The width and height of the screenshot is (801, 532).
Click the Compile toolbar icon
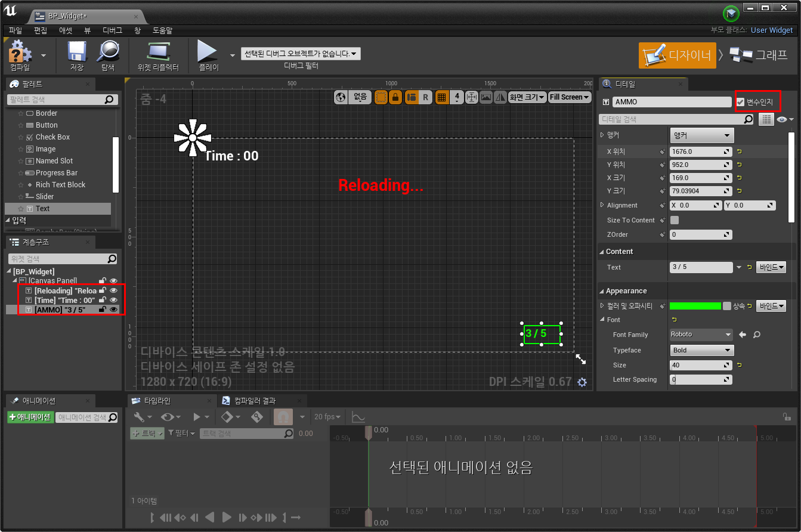tap(20, 52)
